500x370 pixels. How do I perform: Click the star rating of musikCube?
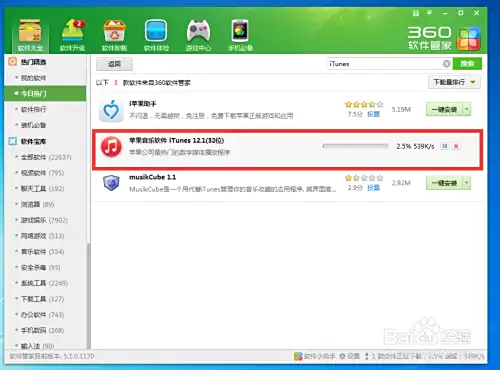click(364, 178)
